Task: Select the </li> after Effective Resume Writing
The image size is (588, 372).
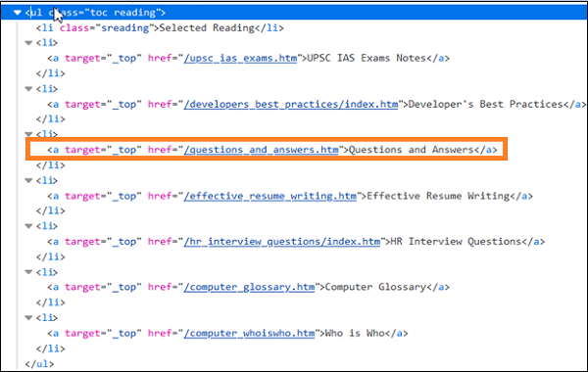Action: point(50,210)
